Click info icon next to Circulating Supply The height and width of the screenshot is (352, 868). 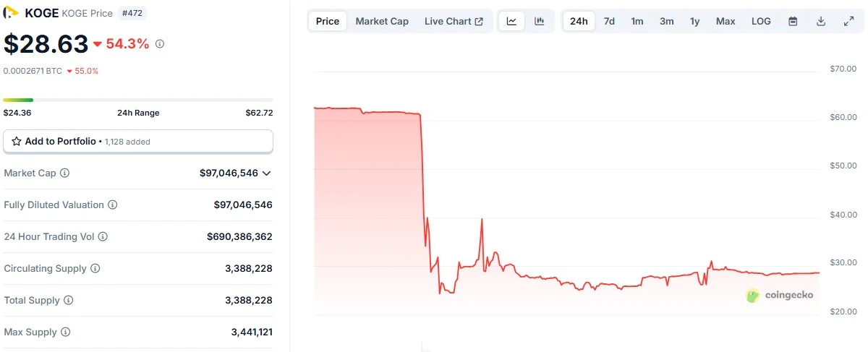pyautogui.click(x=95, y=268)
